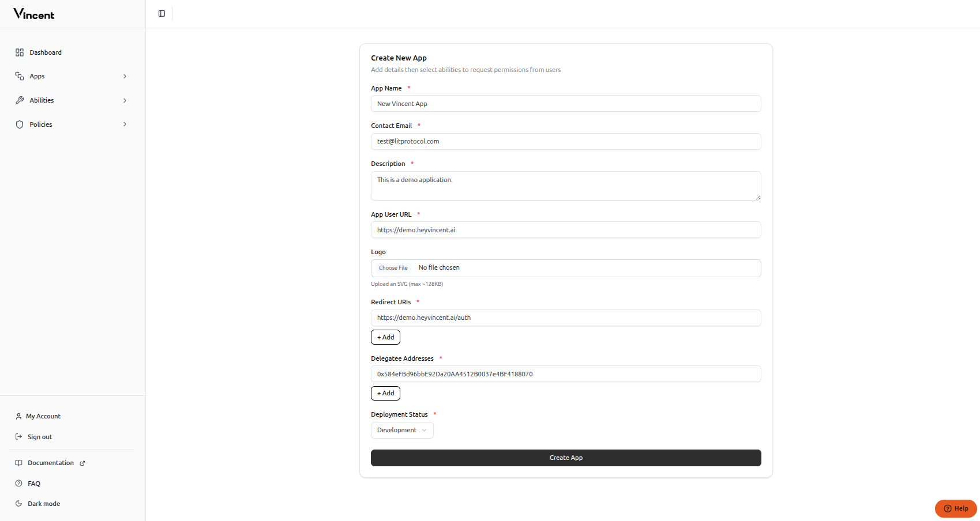Click inside the Description text area
980x521 pixels.
[x=565, y=186]
